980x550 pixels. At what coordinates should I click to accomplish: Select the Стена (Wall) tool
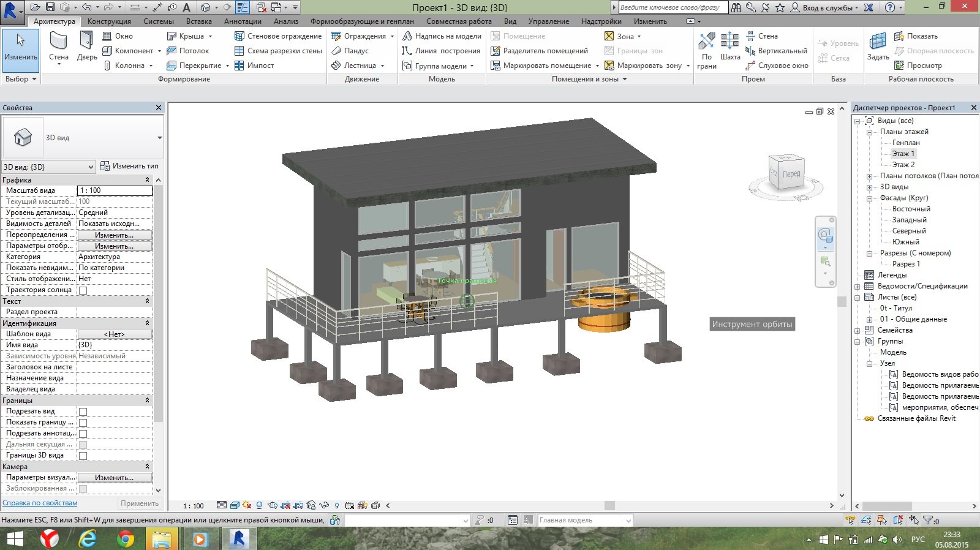pos(59,47)
